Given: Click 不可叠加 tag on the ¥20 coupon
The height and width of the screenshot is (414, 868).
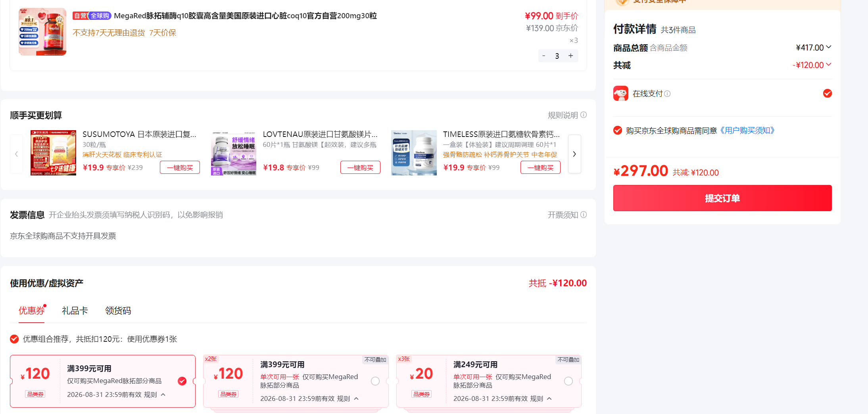Looking at the screenshot, I should (568, 360).
